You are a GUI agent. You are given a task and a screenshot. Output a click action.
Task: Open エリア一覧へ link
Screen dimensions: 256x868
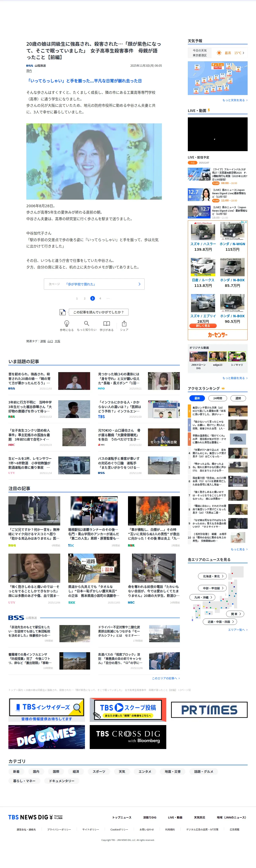237,630
